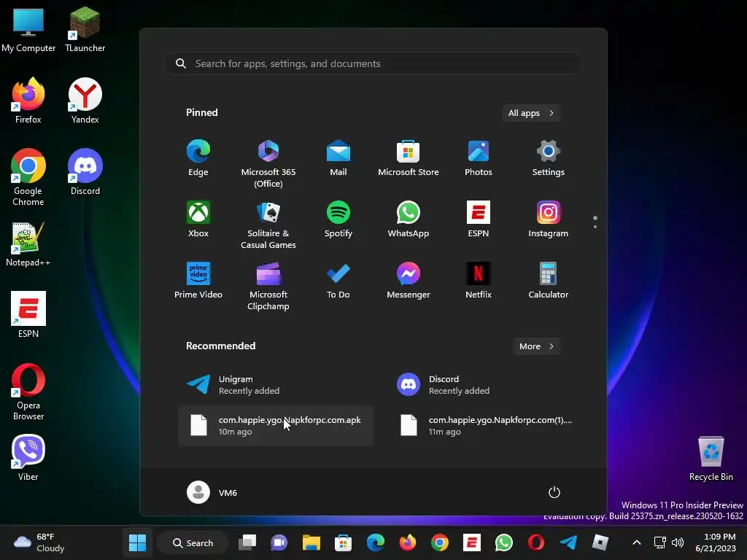Select ESPN desktop shortcut

[x=28, y=315]
